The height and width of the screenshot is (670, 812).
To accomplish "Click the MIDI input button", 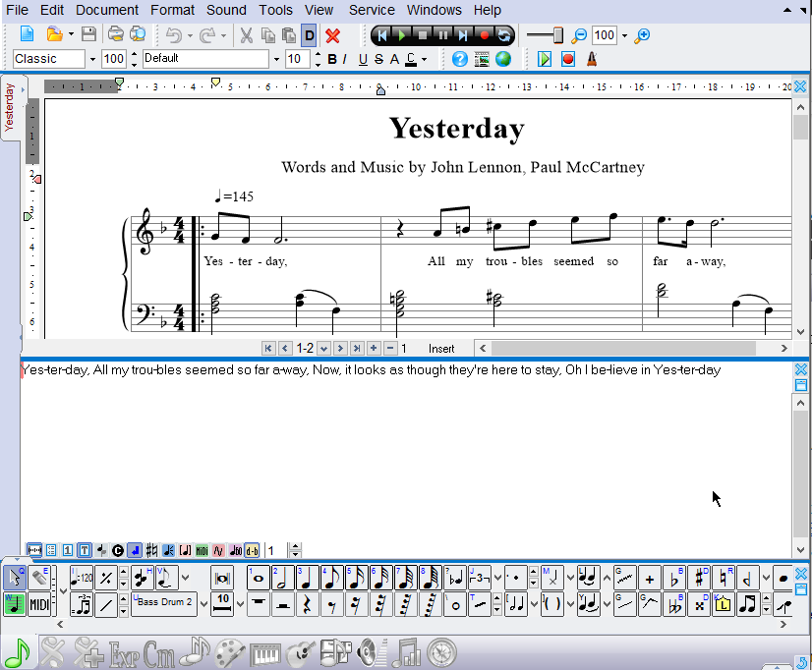I will 39,604.
